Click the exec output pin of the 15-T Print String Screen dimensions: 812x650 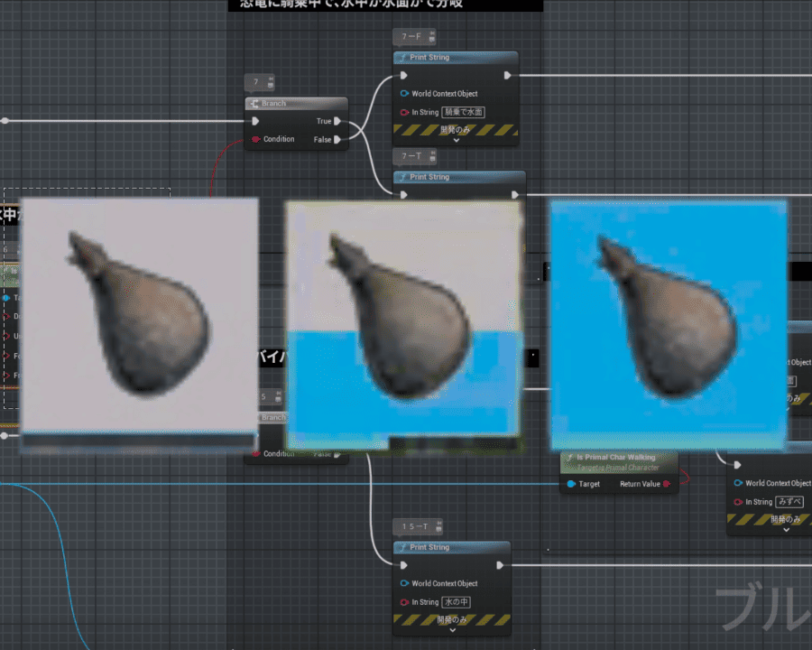coord(500,565)
